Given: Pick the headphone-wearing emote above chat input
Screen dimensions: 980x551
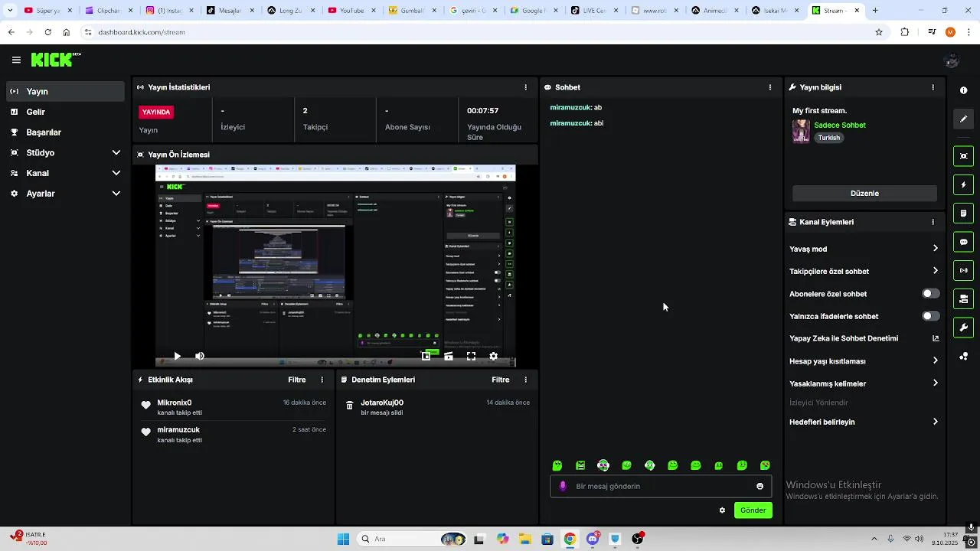Looking at the screenshot, I should pos(603,465).
